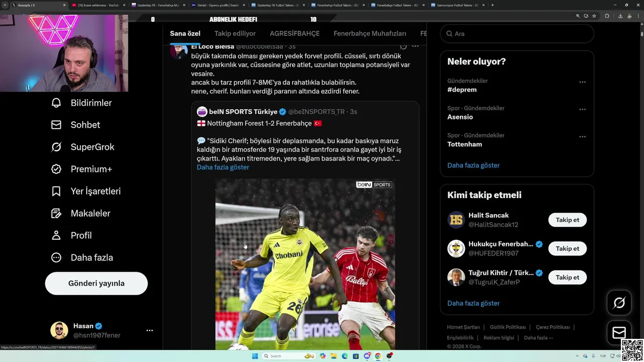This screenshot has height=362, width=644.
Task: Open Hasan account menu dots
Action: click(x=149, y=330)
